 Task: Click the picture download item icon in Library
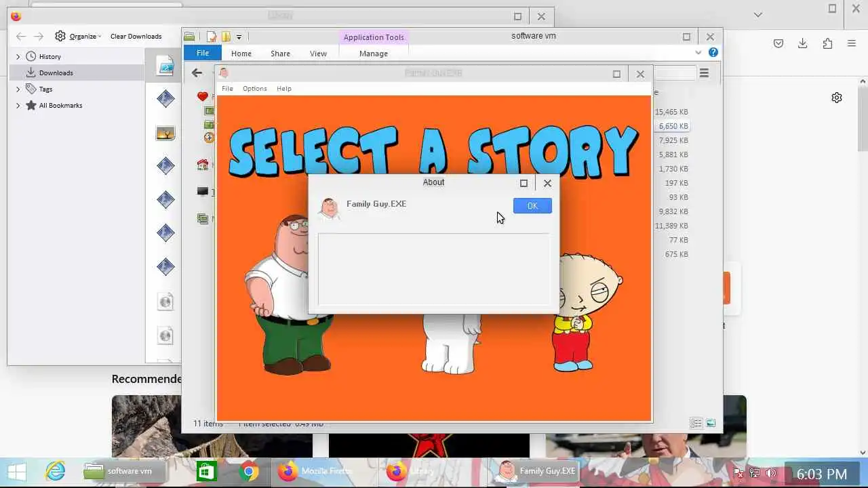click(165, 134)
